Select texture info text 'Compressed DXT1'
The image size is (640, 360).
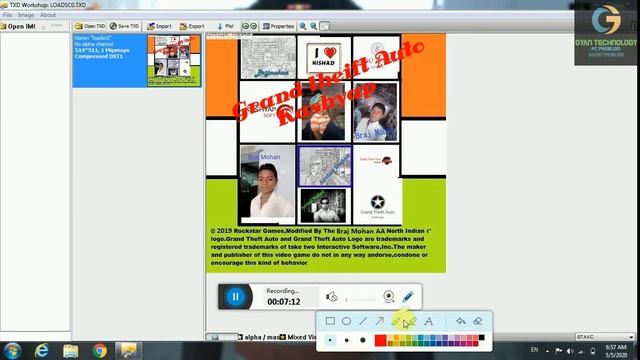[98, 56]
